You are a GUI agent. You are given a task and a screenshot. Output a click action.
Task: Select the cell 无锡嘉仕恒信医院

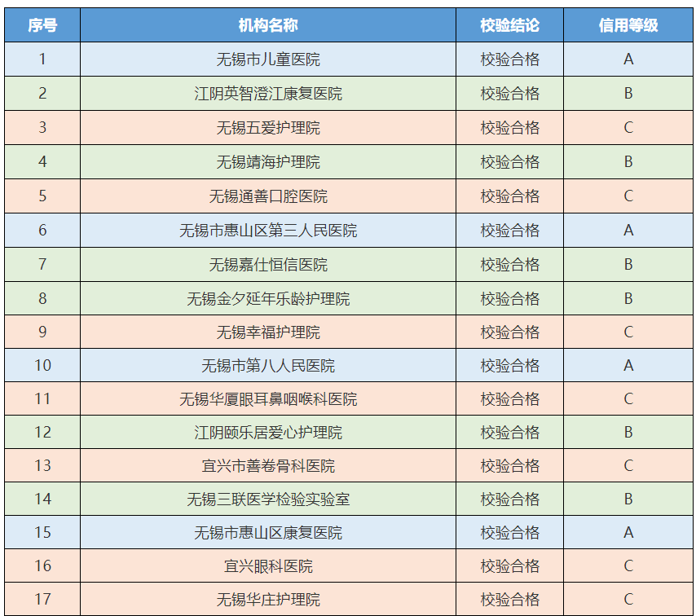point(268,264)
